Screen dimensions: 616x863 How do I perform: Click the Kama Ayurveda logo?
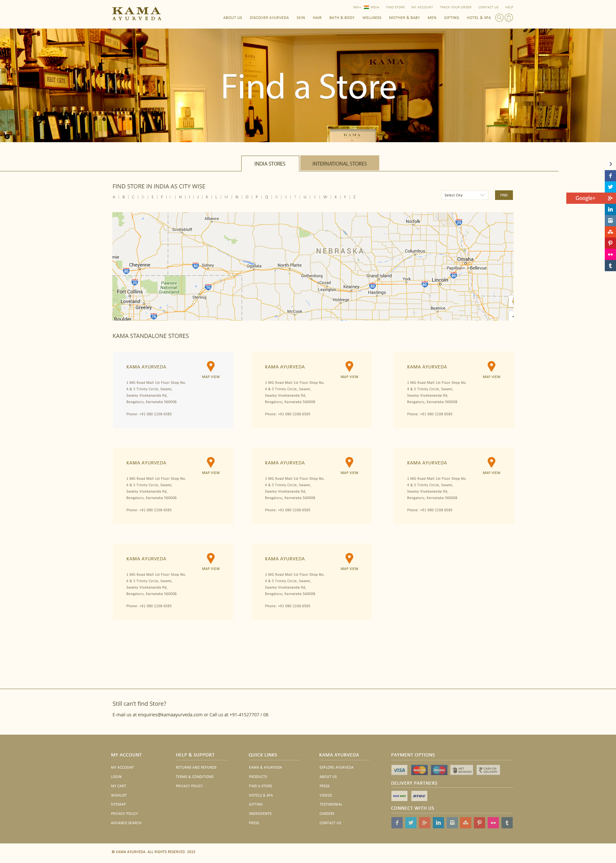[137, 14]
